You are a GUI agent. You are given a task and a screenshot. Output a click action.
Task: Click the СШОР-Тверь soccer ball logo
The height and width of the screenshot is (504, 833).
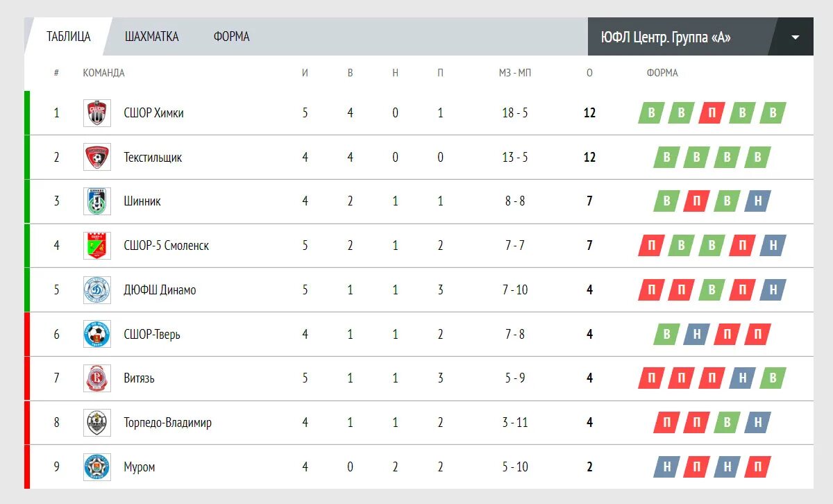point(97,335)
